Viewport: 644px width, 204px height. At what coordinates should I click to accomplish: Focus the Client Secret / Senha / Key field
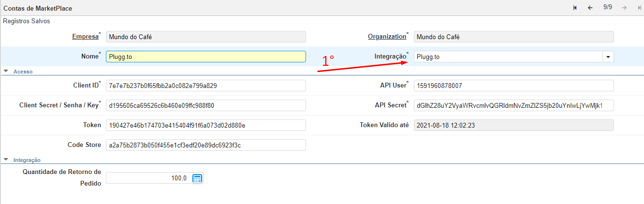click(x=205, y=105)
